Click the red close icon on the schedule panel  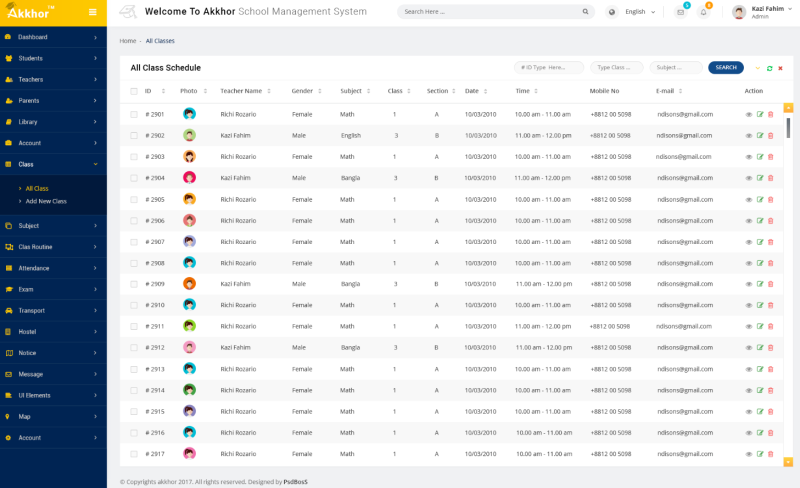click(781, 68)
